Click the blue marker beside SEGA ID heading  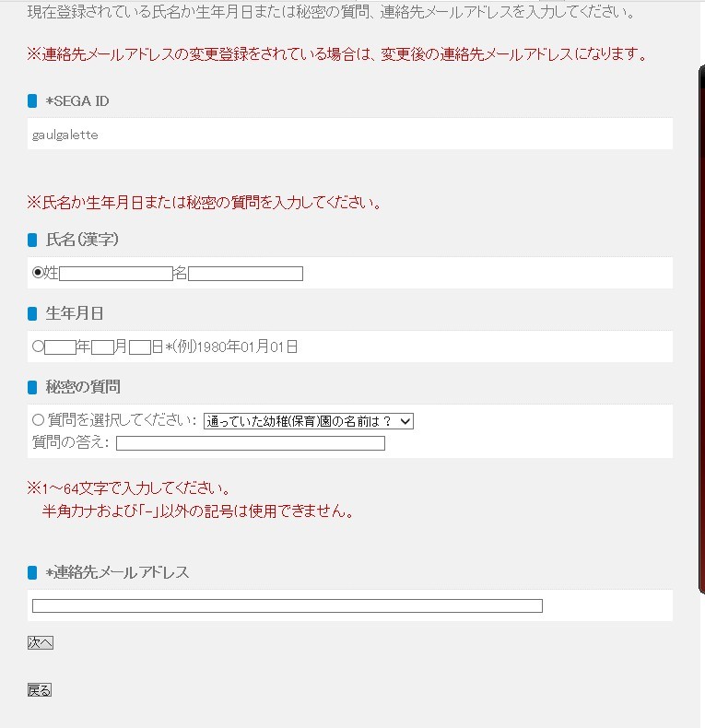click(x=32, y=101)
